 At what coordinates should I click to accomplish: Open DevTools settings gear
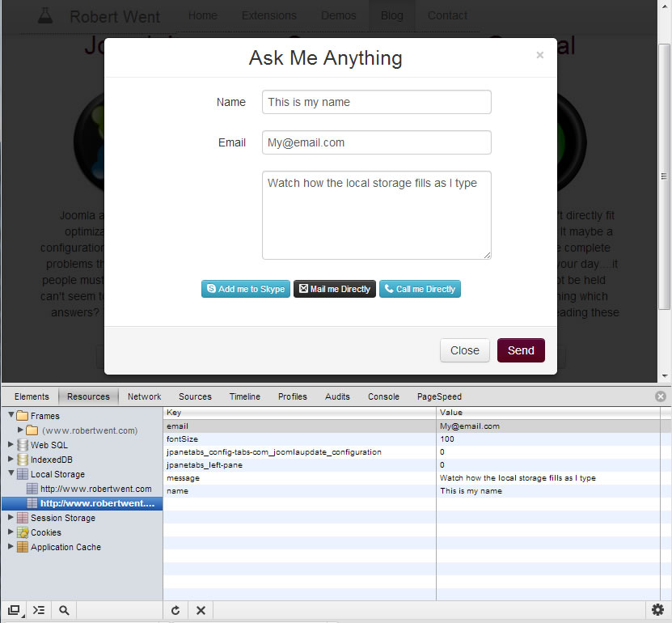658,610
